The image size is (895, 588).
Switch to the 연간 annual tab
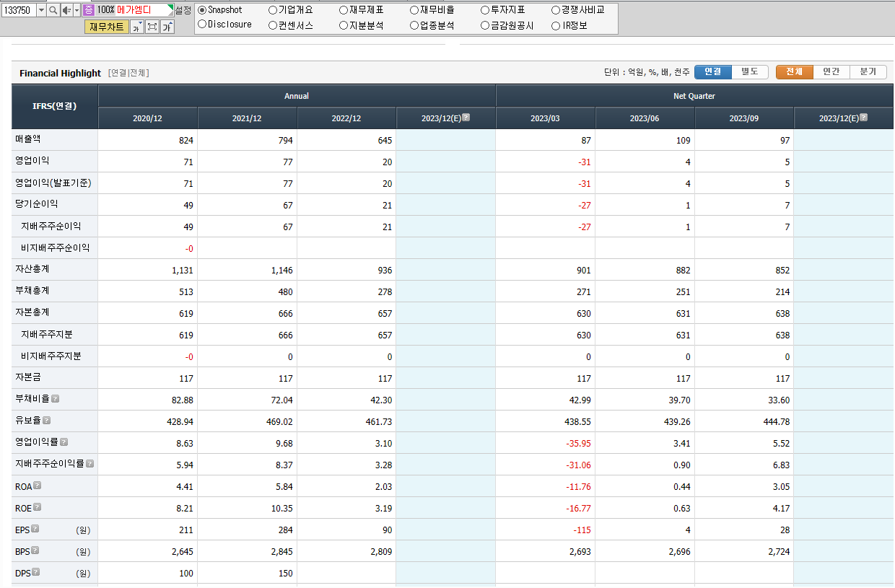(831, 72)
